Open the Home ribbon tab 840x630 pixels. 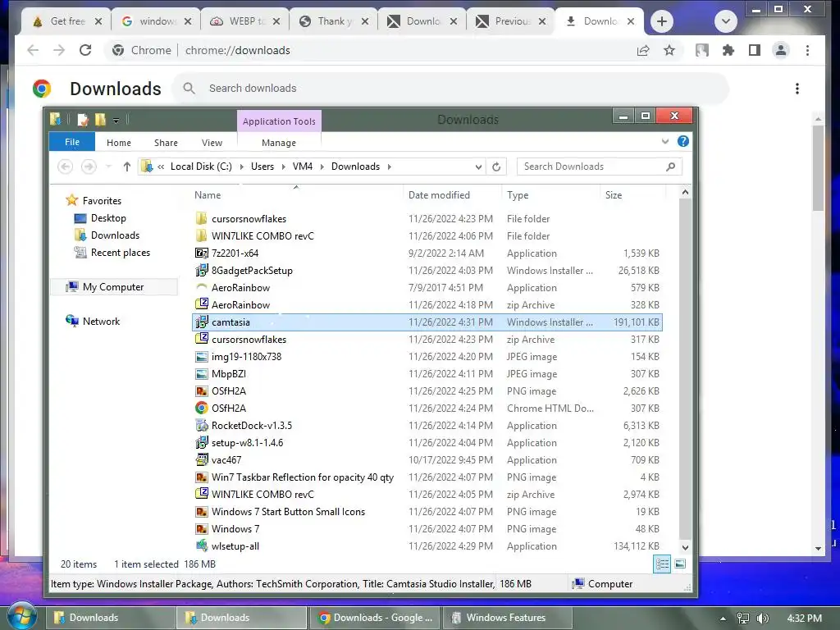118,143
